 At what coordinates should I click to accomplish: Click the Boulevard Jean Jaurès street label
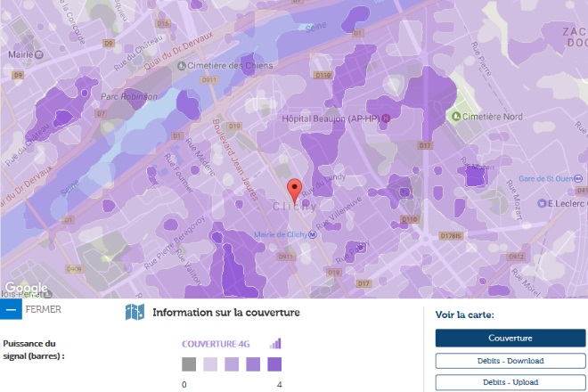tap(235, 159)
